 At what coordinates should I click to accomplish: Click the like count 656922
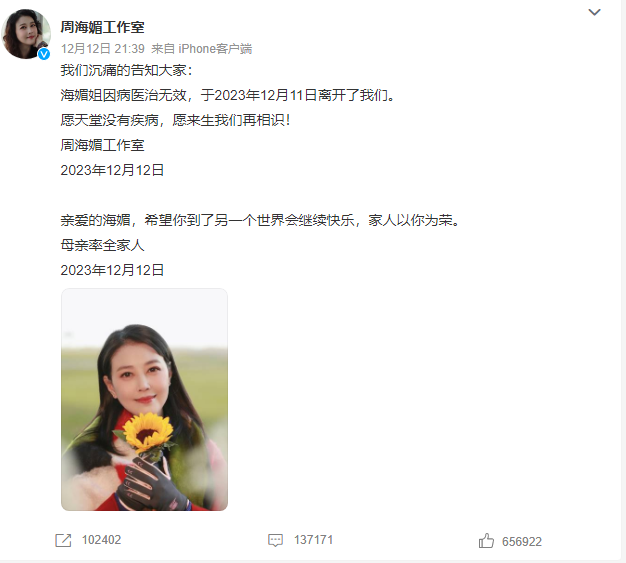(x=522, y=542)
